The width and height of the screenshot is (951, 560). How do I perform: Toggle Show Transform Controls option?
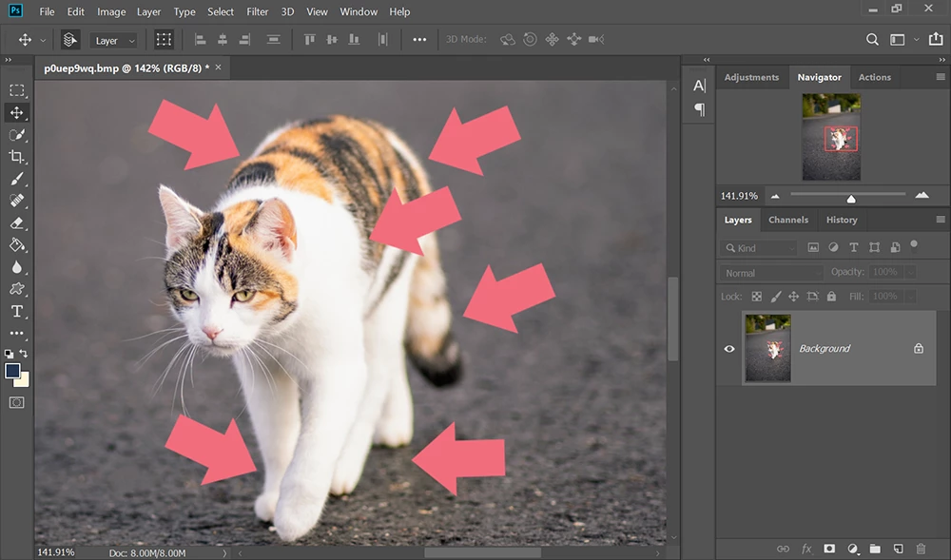(165, 40)
